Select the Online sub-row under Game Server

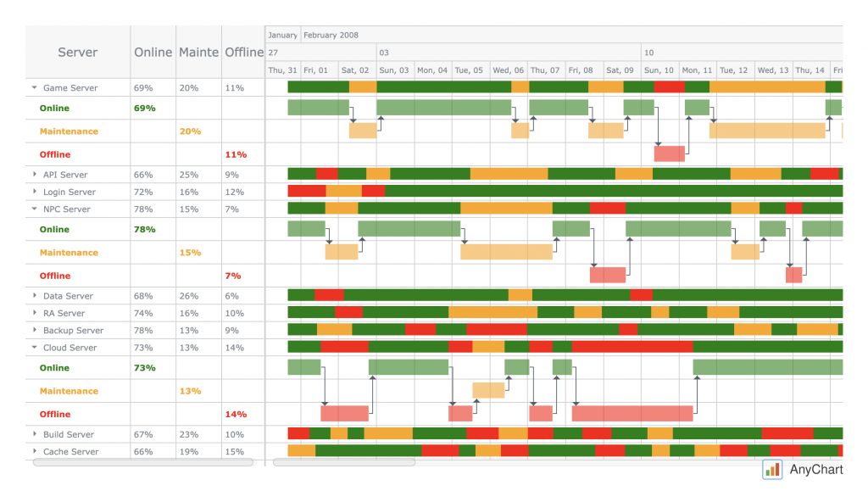tap(55, 109)
